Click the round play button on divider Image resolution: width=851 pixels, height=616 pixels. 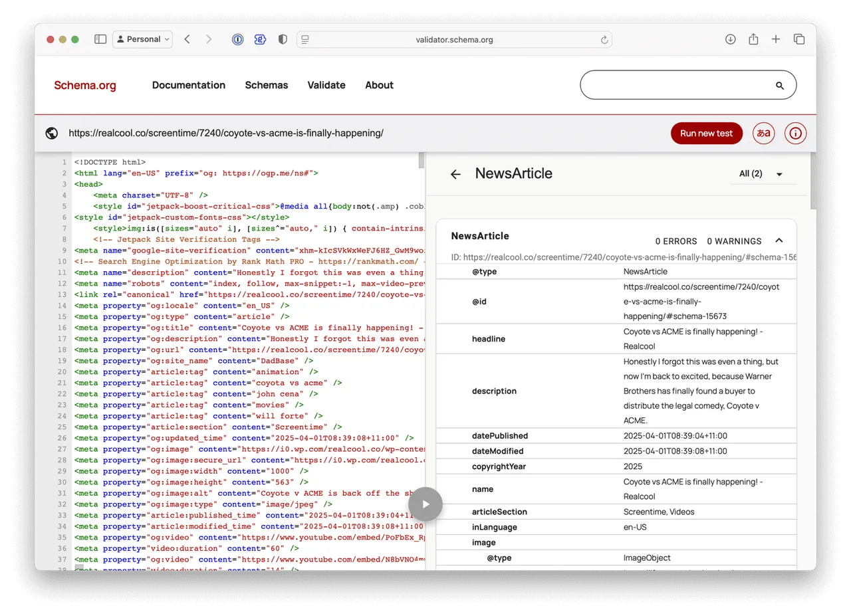click(x=425, y=504)
